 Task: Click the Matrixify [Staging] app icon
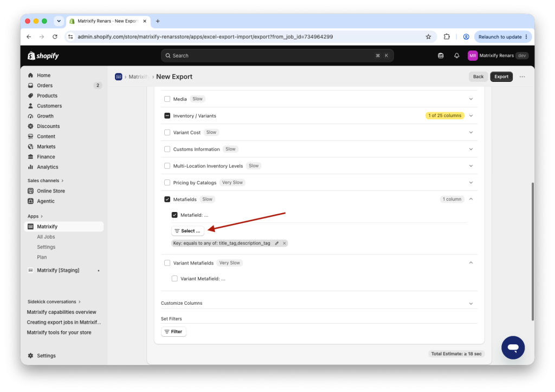(x=31, y=270)
